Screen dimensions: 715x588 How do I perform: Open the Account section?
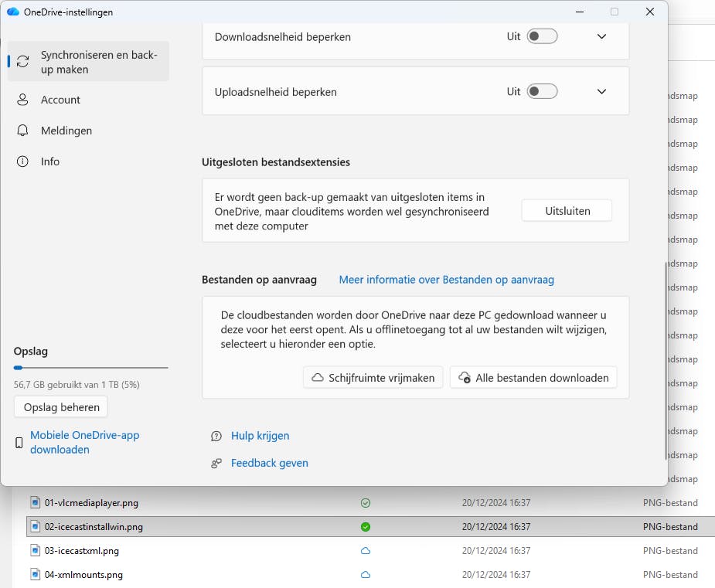[x=60, y=100]
